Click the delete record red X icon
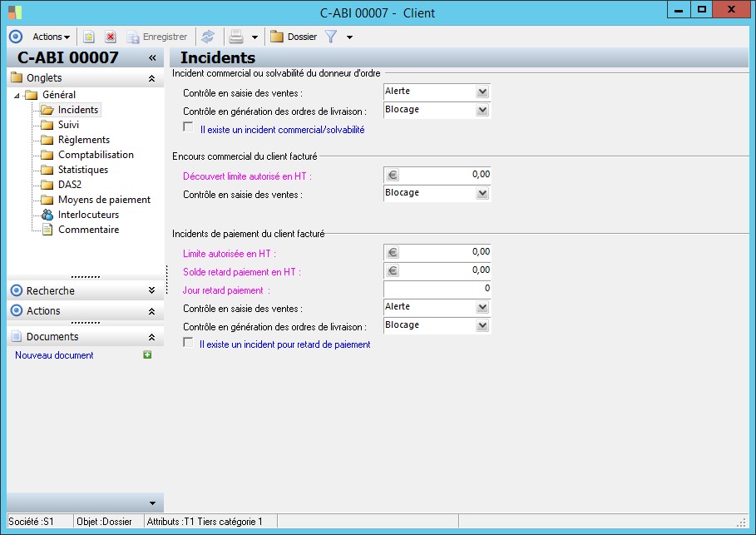The image size is (756, 535). [x=111, y=37]
